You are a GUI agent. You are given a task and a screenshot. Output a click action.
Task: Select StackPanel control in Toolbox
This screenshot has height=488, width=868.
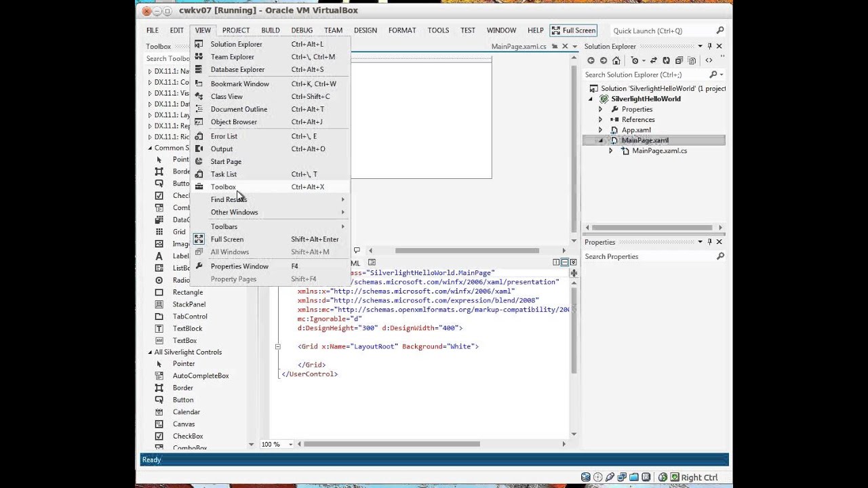(189, 304)
